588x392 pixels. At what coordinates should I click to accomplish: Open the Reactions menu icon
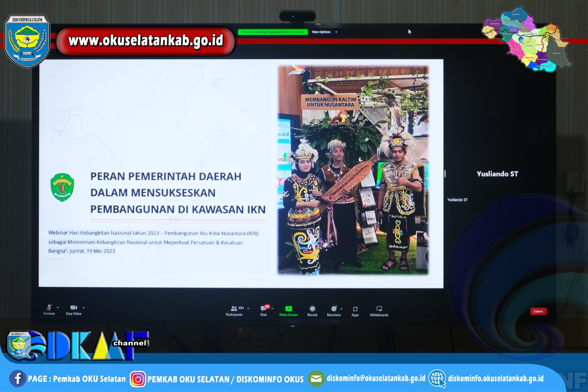333,309
